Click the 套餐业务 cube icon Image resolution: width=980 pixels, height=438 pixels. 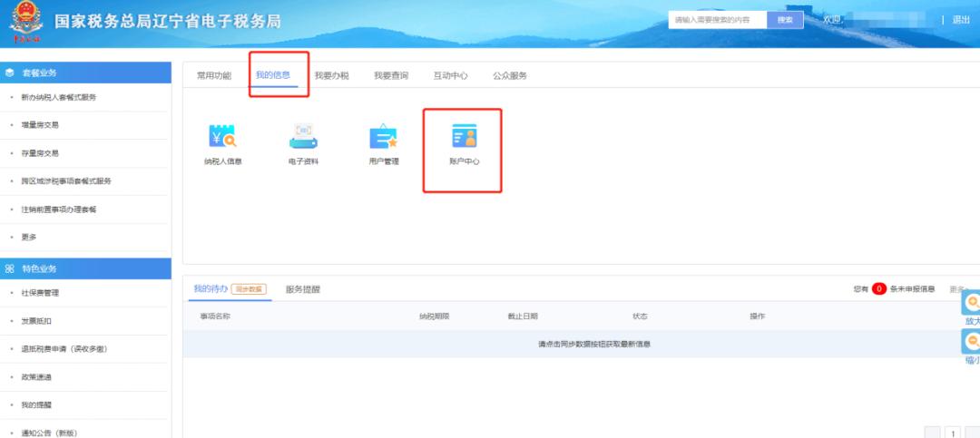pyautogui.click(x=9, y=73)
